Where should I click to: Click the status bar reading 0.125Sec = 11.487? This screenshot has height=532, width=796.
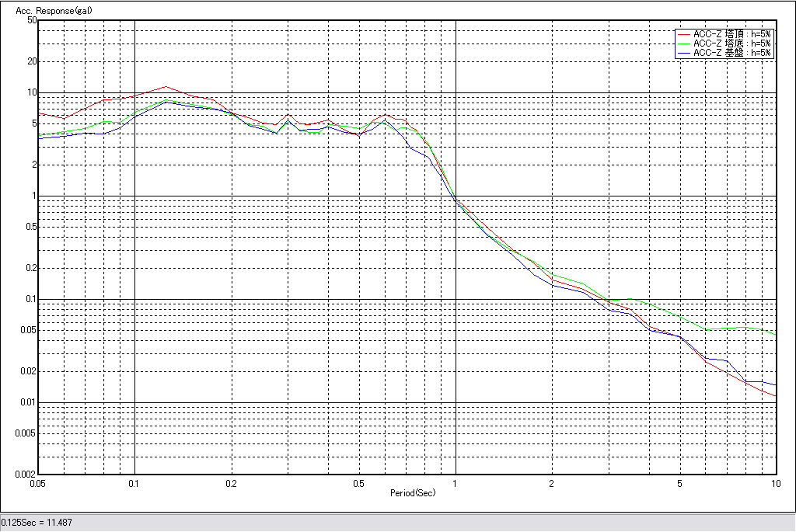[37, 523]
